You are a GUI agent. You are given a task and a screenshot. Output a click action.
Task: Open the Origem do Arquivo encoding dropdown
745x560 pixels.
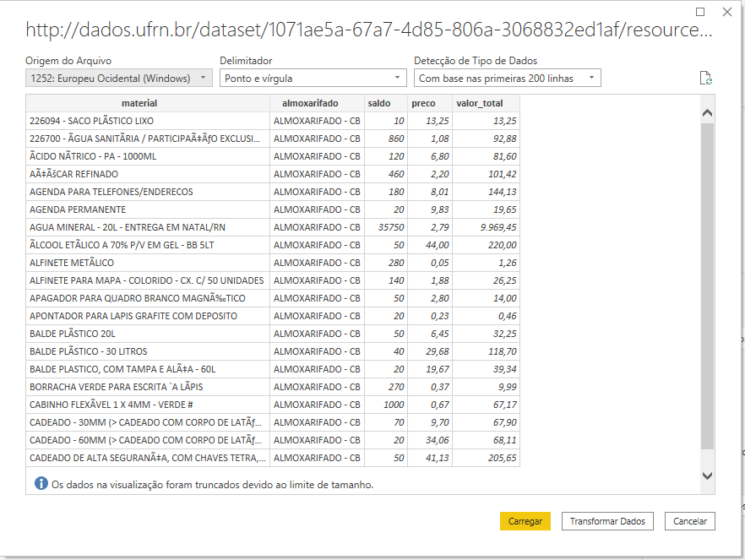[x=119, y=78]
